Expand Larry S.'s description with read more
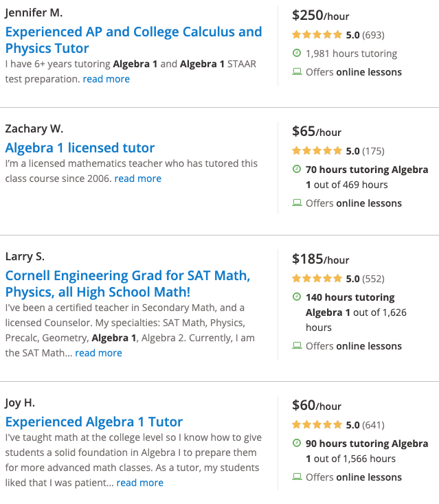The width and height of the screenshot is (439, 504). pyautogui.click(x=98, y=353)
